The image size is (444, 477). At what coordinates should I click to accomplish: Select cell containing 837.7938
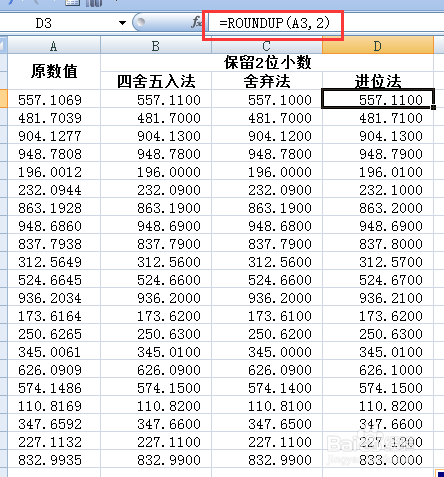coord(54,244)
